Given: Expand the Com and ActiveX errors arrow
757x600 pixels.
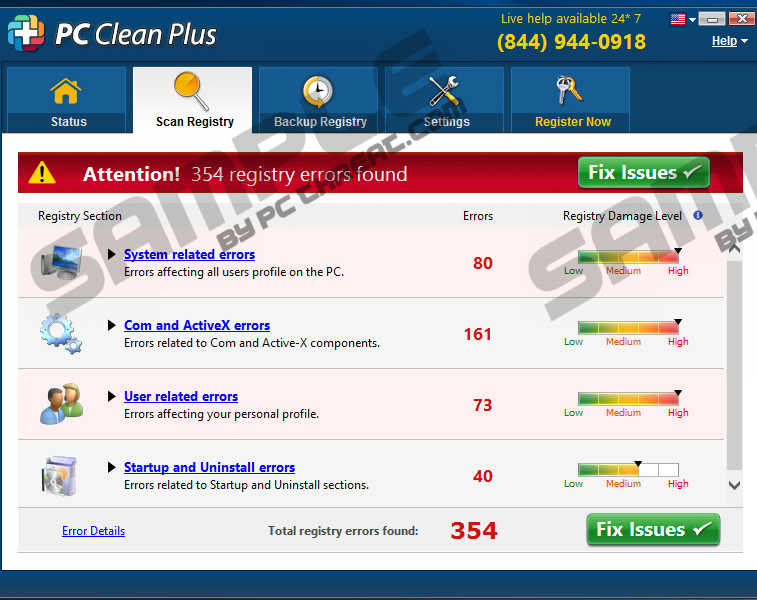Looking at the screenshot, I should [x=112, y=326].
